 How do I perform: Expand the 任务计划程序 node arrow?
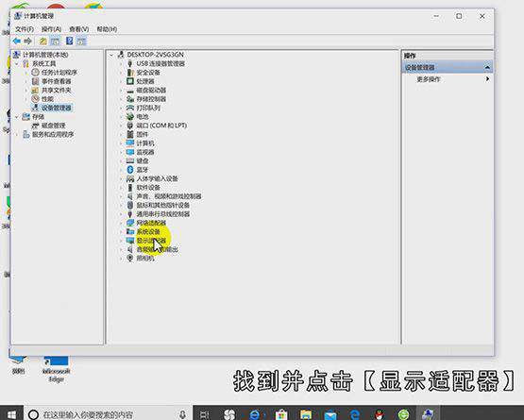coord(26,72)
